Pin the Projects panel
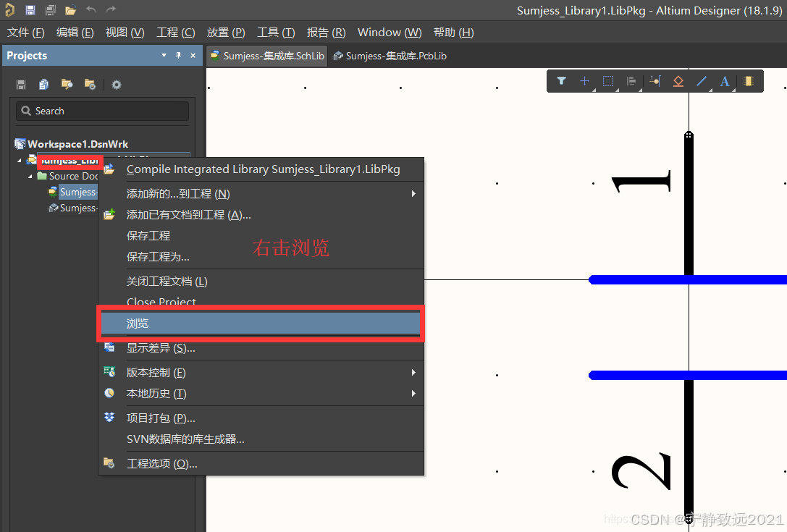This screenshot has height=532, width=787. [x=178, y=55]
